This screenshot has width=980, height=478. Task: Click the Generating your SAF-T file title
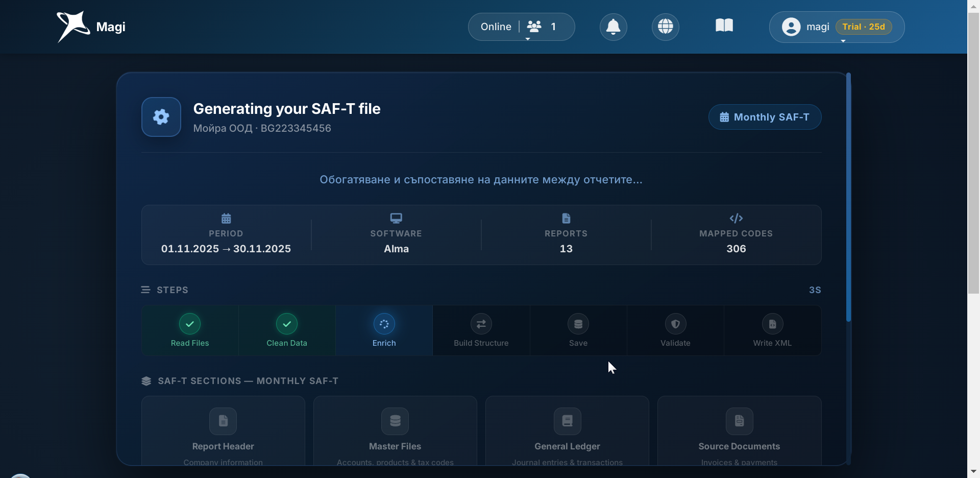[x=287, y=109]
